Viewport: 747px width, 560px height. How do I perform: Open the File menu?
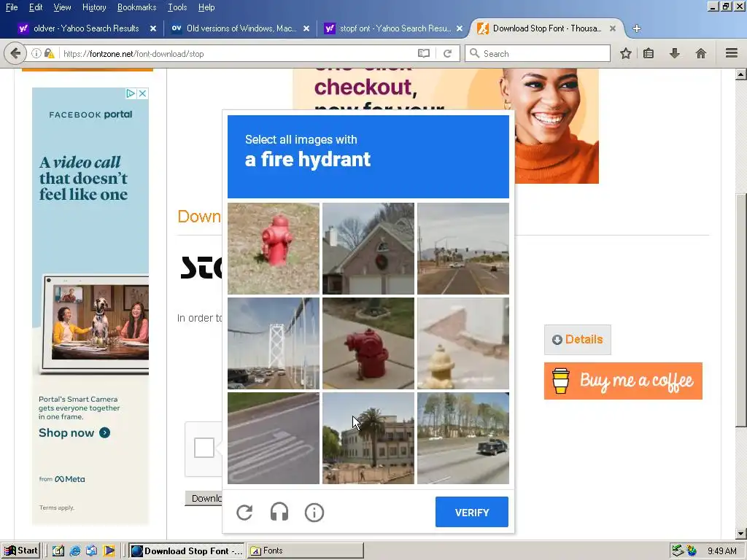click(12, 7)
